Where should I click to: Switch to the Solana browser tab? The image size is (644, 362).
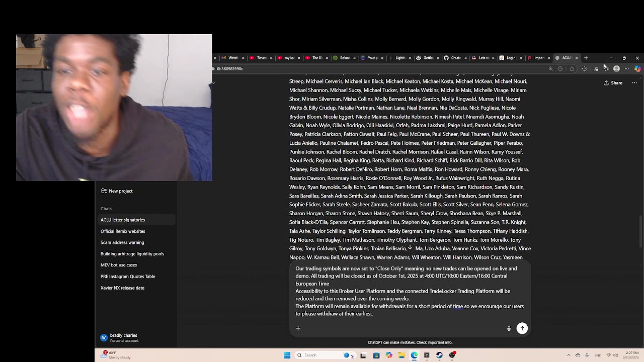click(x=344, y=58)
